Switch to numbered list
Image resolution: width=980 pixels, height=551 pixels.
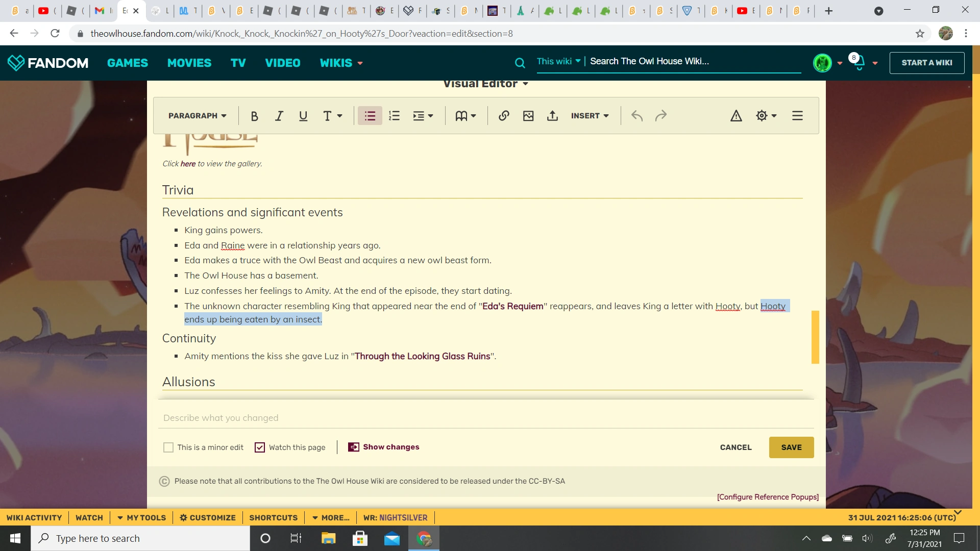coord(394,116)
